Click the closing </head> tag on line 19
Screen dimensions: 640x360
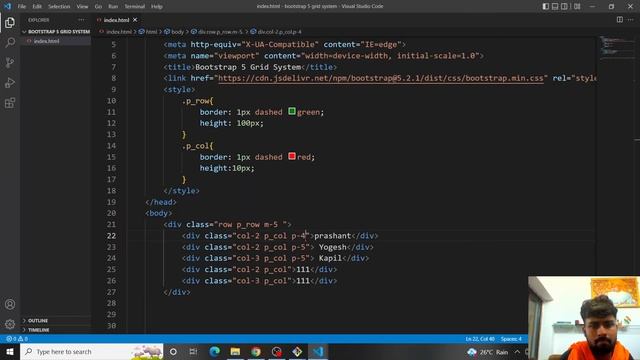pyautogui.click(x=161, y=202)
